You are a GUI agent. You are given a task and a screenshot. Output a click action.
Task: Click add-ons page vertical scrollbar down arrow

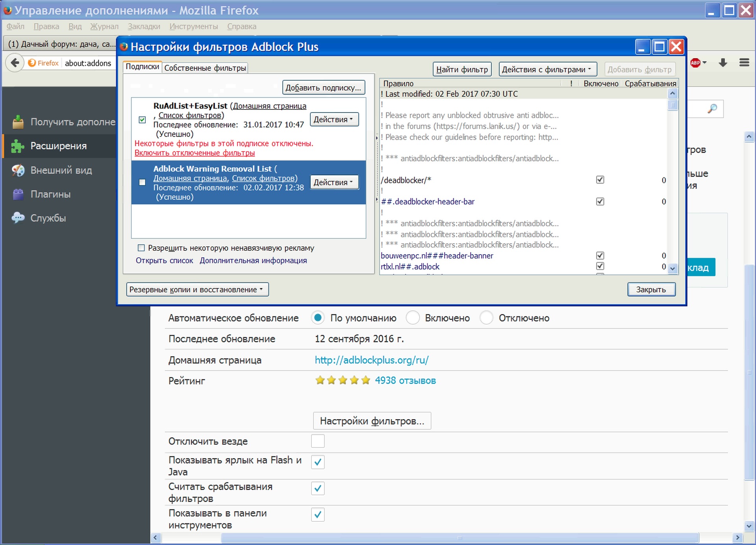tap(749, 526)
